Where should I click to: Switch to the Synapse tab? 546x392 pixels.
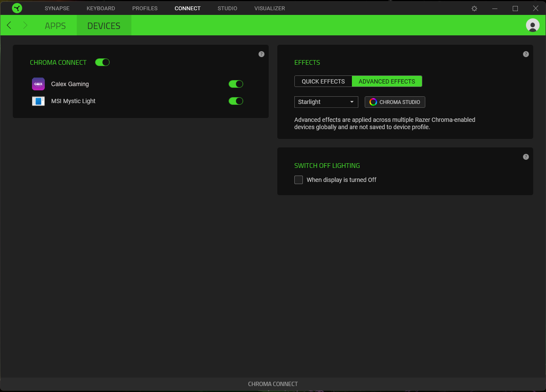[x=57, y=9]
